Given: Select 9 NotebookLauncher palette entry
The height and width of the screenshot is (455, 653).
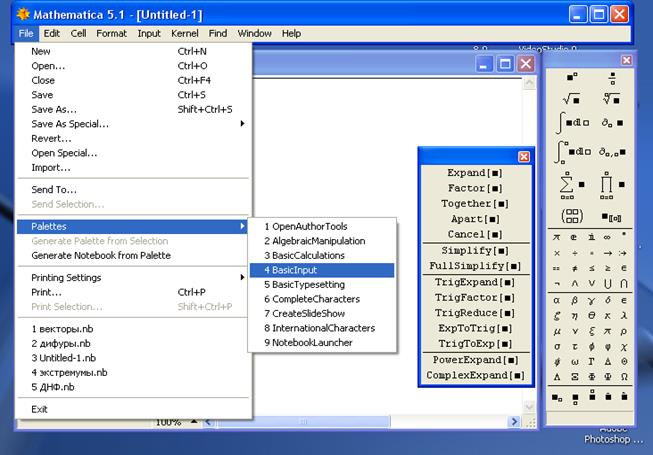Looking at the screenshot, I should [322, 343].
